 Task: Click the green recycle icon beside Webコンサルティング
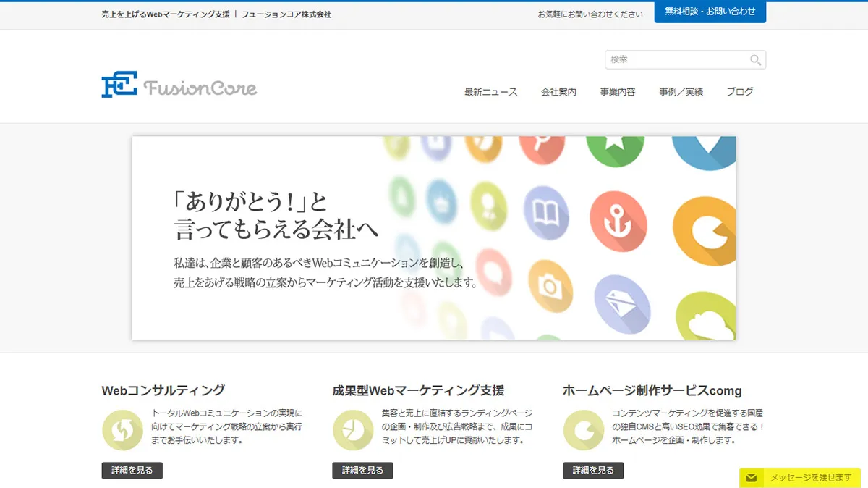[x=122, y=429]
